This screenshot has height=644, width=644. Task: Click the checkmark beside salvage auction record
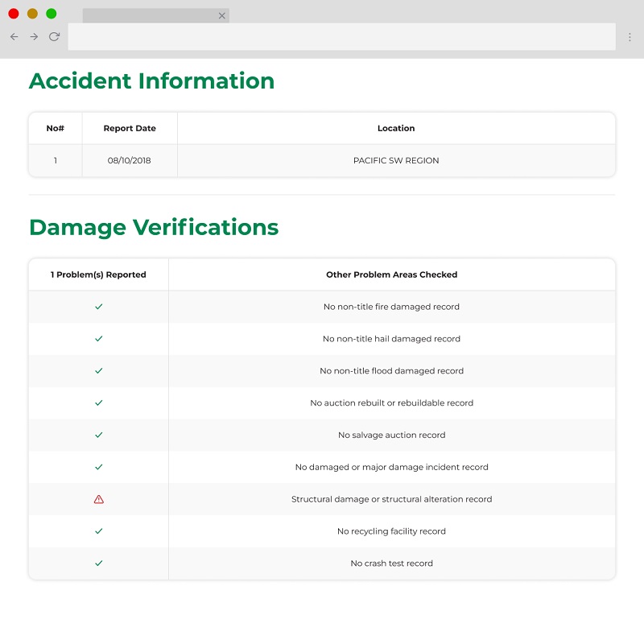(99, 435)
